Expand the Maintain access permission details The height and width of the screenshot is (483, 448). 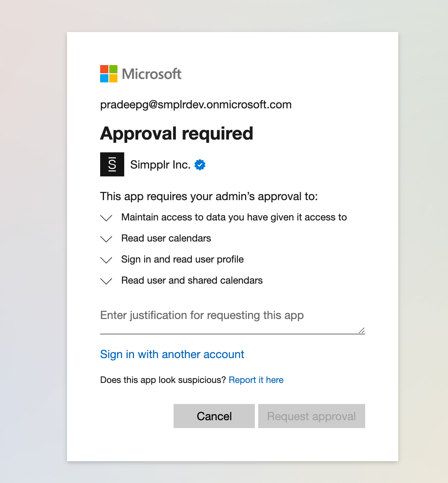[106, 218]
